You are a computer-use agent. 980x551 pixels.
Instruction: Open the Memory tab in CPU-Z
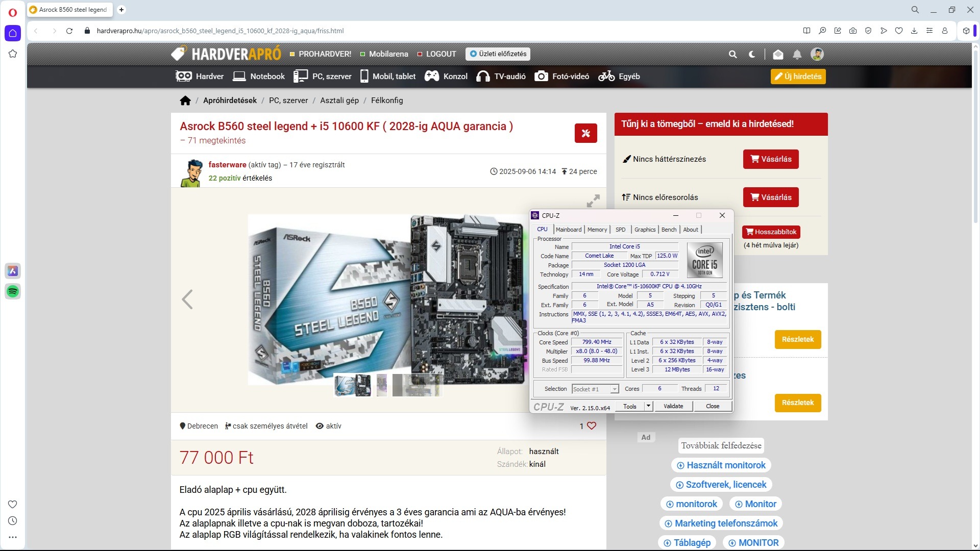pos(597,230)
